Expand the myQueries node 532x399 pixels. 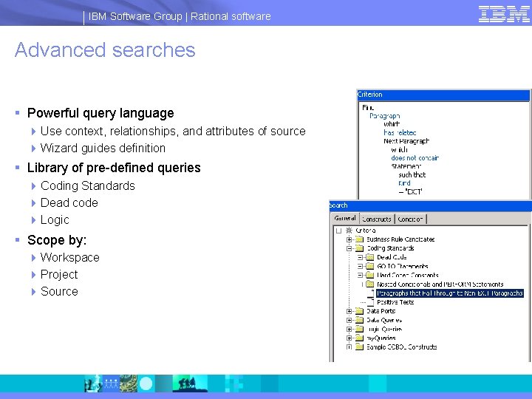349,338
